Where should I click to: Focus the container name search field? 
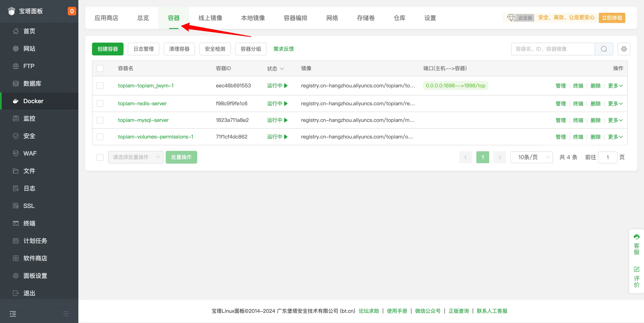coord(552,49)
